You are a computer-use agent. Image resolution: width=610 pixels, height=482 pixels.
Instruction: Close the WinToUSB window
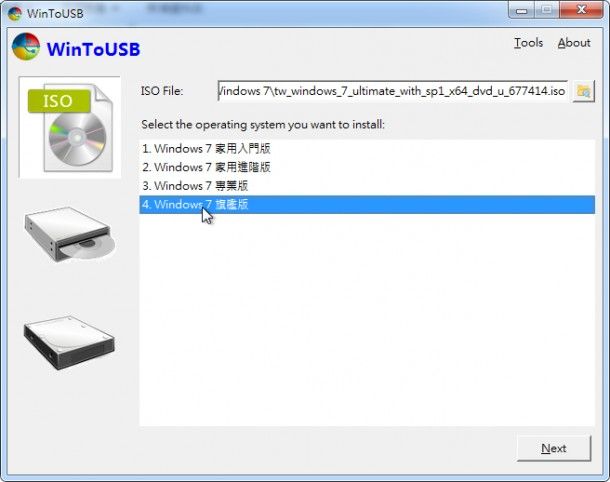click(581, 11)
